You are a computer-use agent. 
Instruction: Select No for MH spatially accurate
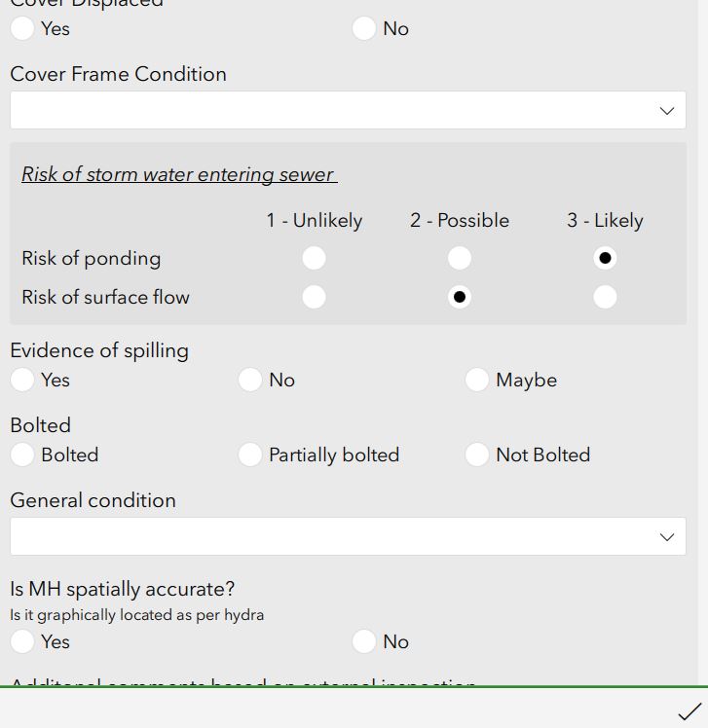point(363,641)
